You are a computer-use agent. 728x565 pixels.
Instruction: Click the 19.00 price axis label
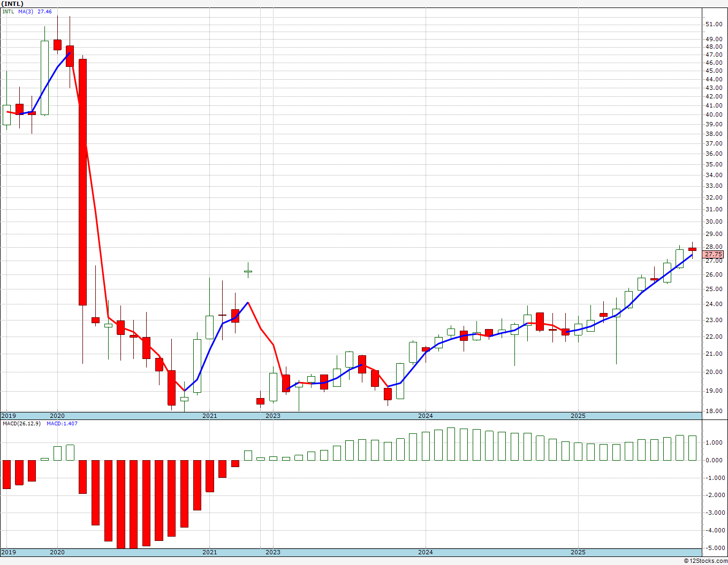coord(714,391)
